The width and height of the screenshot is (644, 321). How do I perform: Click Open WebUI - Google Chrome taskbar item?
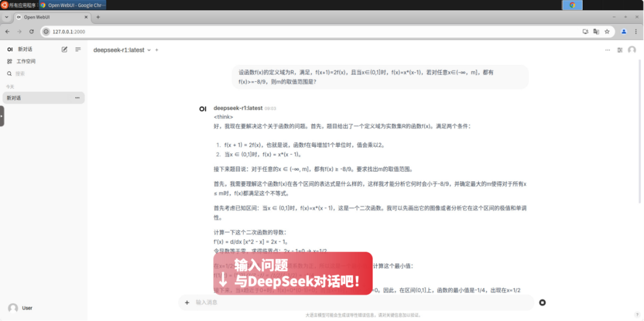coord(73,5)
